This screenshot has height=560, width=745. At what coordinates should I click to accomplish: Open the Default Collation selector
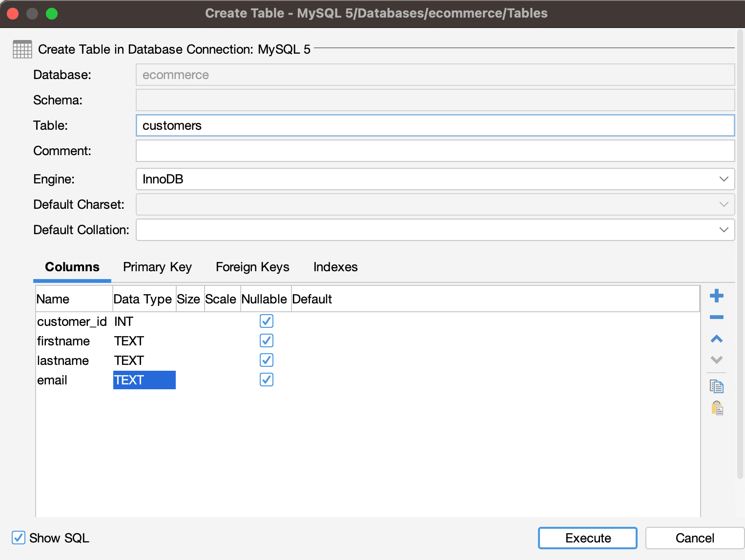(x=724, y=230)
